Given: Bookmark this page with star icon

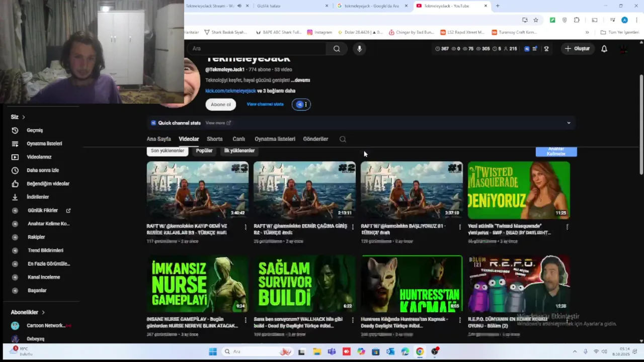Looking at the screenshot, I should coord(536,20).
